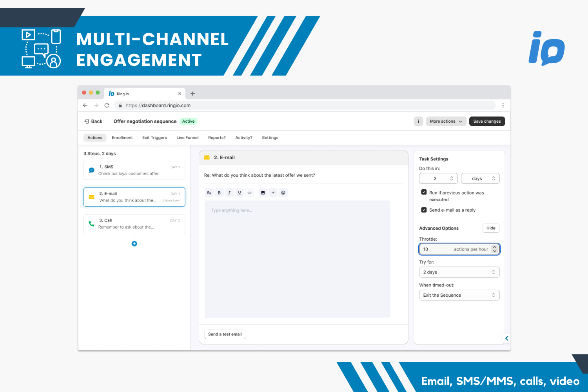Click the Save changes button
This screenshot has width=588, height=392.
click(487, 122)
